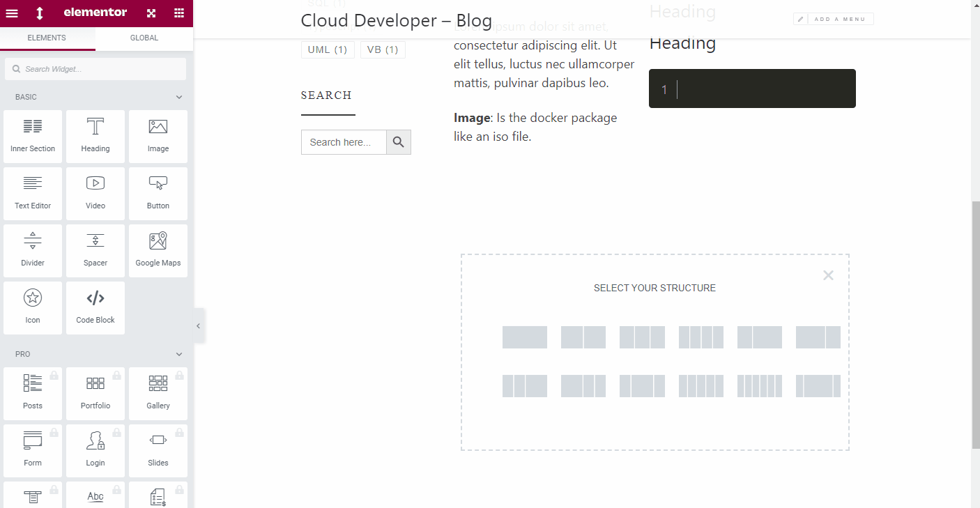Open the widgets grid icon in header

[x=179, y=13]
